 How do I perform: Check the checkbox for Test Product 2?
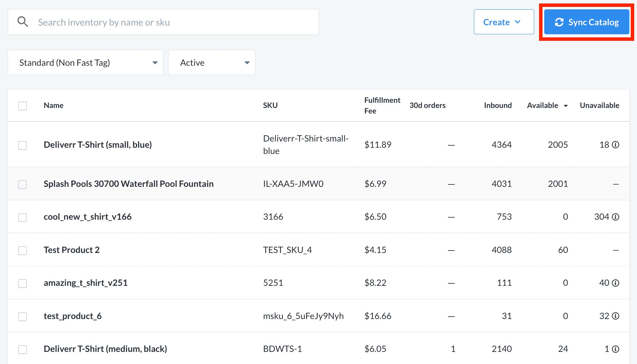click(x=23, y=251)
